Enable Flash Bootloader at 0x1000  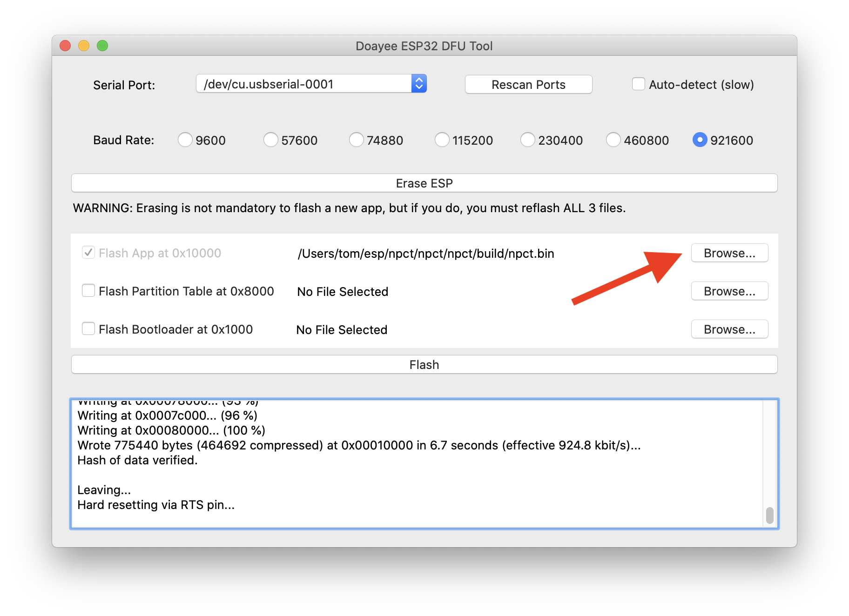88,328
